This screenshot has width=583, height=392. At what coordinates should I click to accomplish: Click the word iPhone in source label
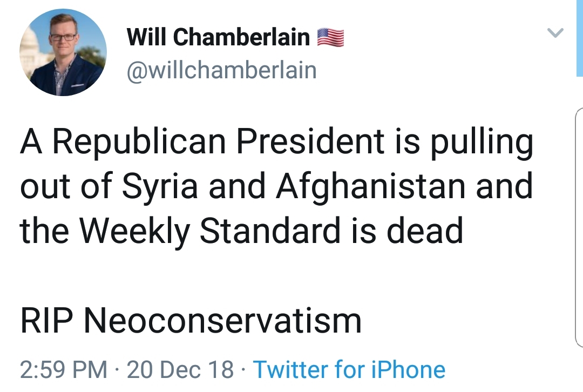pyautogui.click(x=408, y=370)
